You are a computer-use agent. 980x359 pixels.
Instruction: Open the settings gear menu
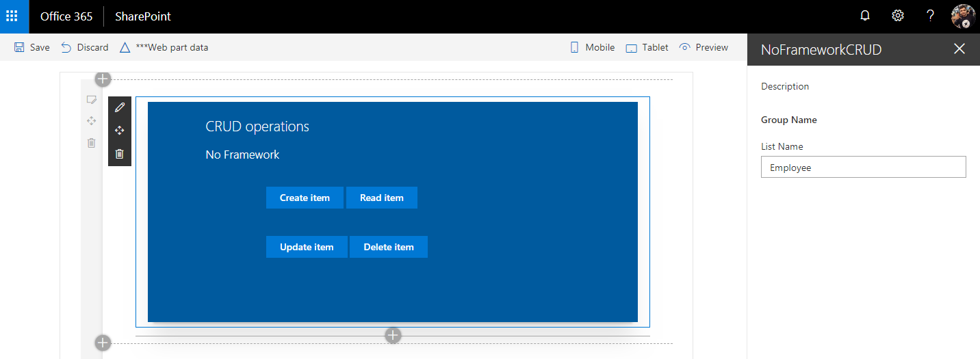[898, 16]
